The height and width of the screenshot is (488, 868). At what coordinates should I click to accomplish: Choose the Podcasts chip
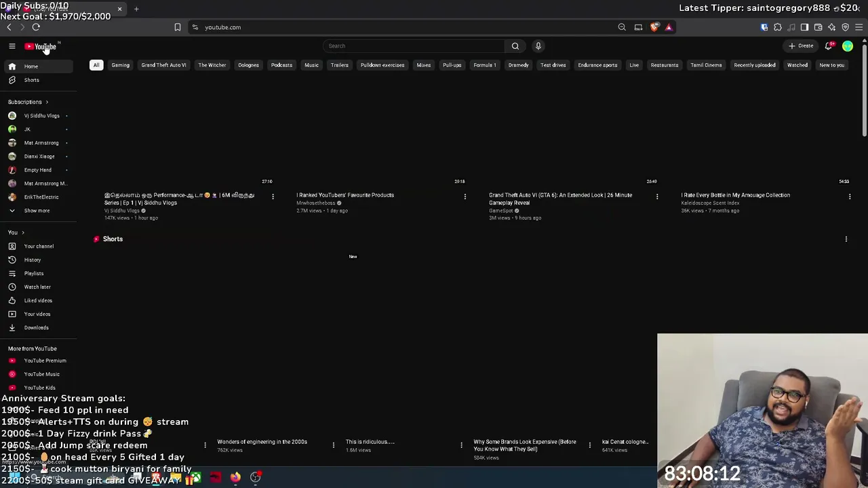[x=281, y=65]
